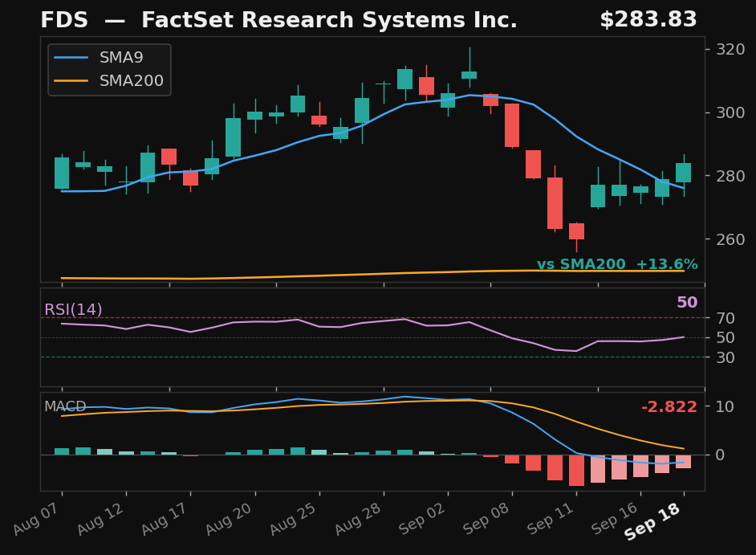The width and height of the screenshot is (756, 555).
Task: Click the largest negative MACD histogram bar
Action: pyautogui.click(x=577, y=471)
